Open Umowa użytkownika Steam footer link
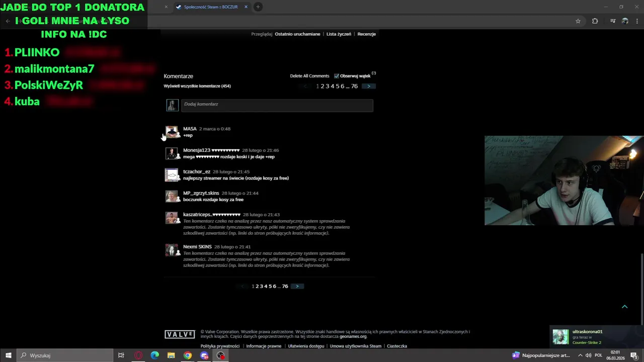This screenshot has width=644, height=362. tap(356, 346)
